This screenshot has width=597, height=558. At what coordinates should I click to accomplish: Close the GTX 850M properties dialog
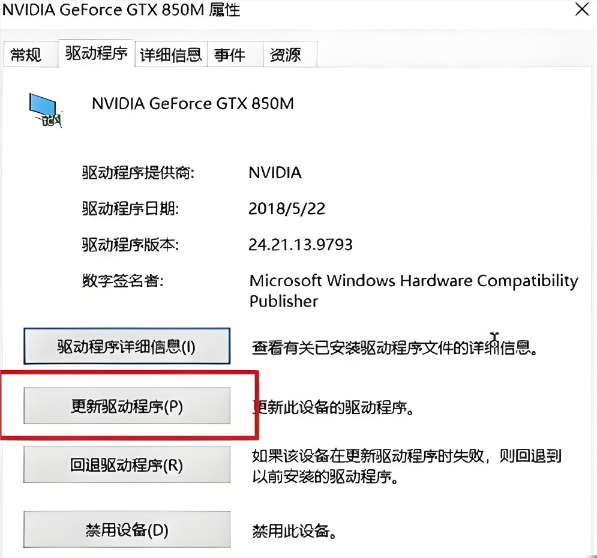pos(582,9)
